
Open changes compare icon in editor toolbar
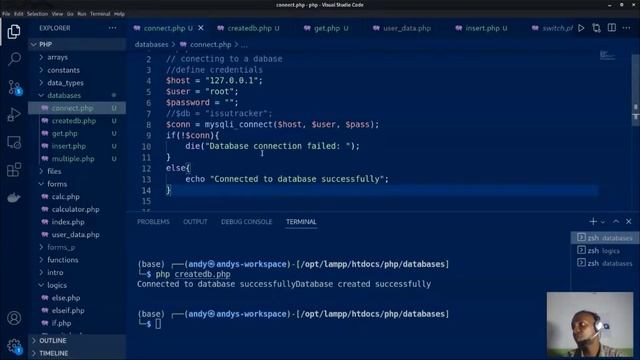(596, 28)
